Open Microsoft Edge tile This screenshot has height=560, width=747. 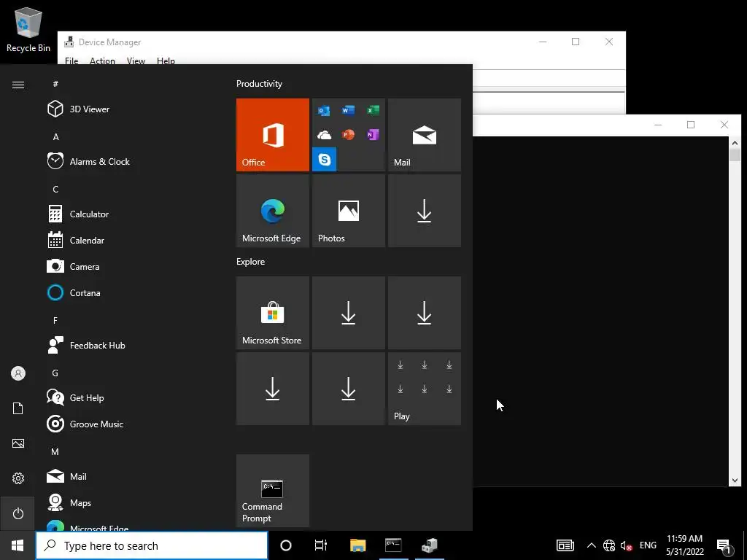(273, 211)
